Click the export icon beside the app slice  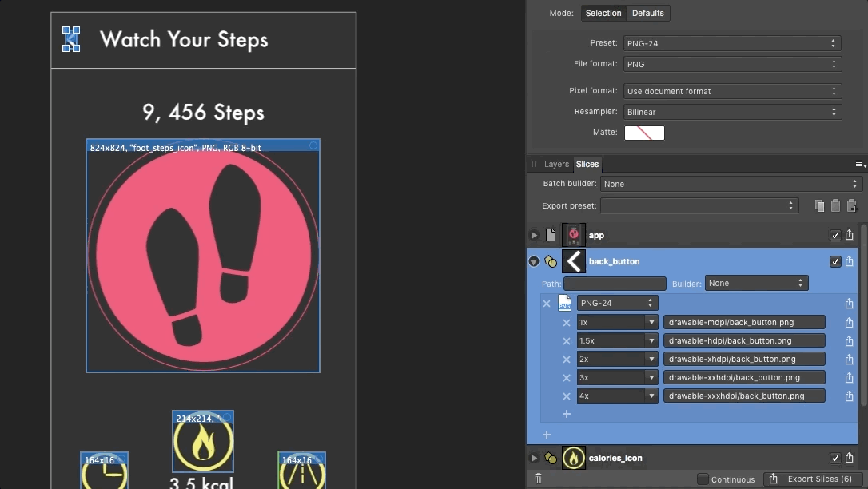point(850,235)
